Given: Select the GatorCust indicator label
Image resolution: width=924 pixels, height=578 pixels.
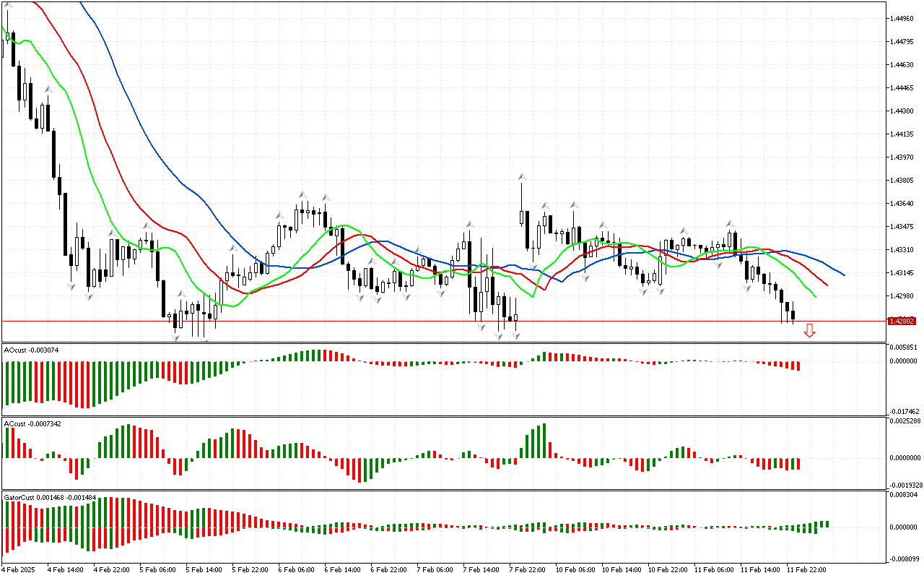Looking at the screenshot, I should 51,498.
